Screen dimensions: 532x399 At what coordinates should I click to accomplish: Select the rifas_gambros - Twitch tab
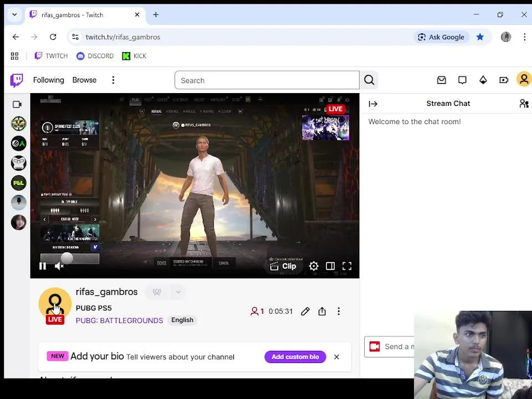pyautogui.click(x=85, y=15)
